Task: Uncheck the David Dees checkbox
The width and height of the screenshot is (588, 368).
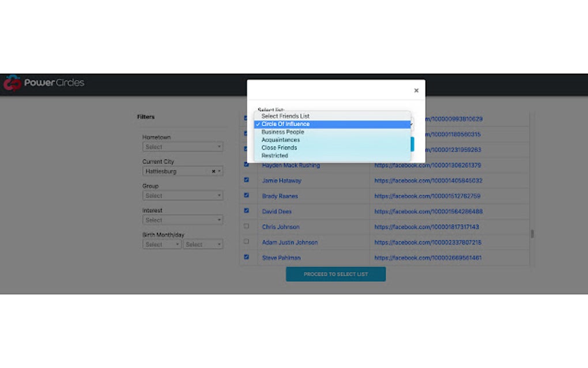Action: [x=246, y=211]
